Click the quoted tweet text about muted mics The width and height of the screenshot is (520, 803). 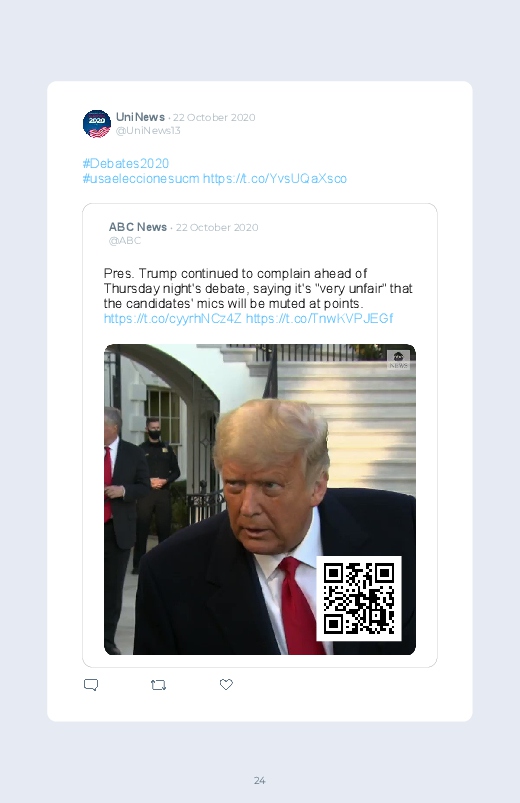[x=258, y=288]
